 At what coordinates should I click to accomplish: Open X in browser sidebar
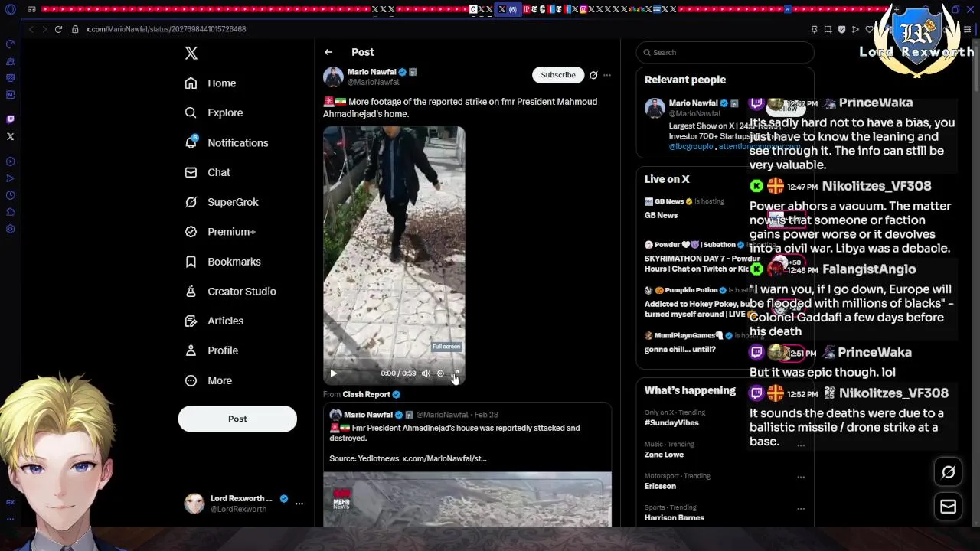(x=10, y=137)
